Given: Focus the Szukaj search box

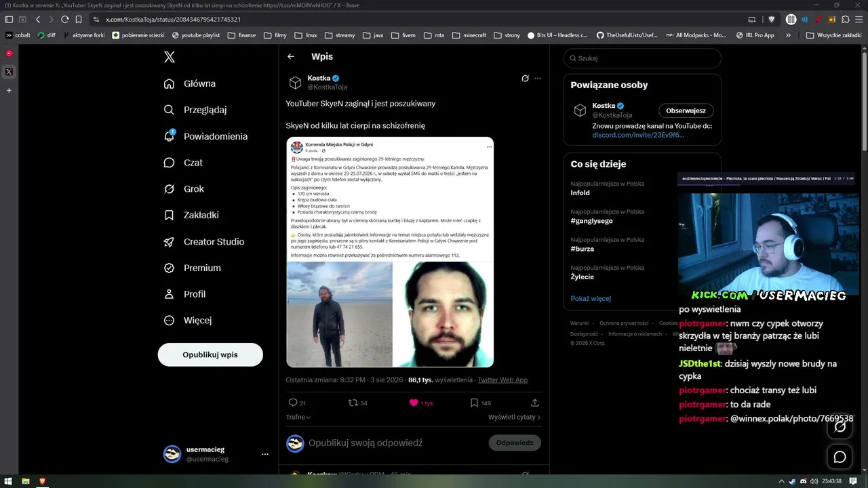Looking at the screenshot, I should (x=642, y=58).
